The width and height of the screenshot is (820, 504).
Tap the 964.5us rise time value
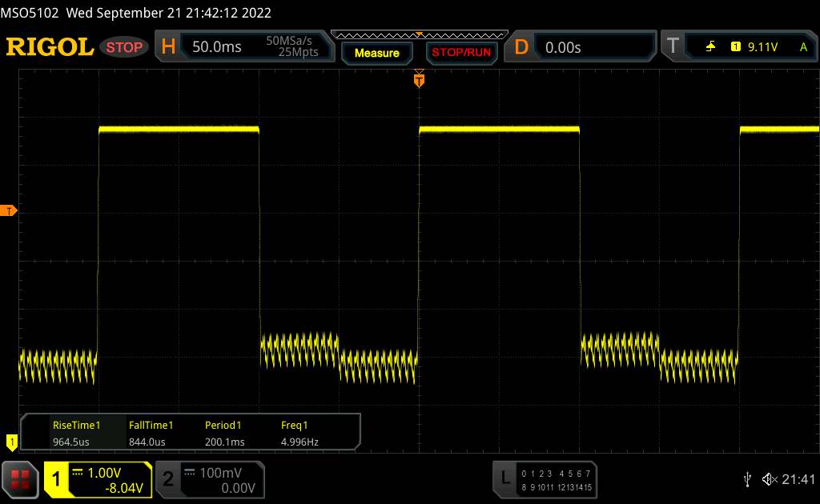pyautogui.click(x=71, y=442)
